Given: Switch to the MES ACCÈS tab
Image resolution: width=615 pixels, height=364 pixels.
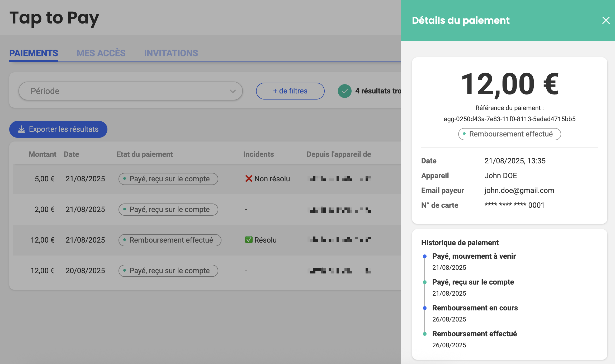Looking at the screenshot, I should (x=101, y=53).
